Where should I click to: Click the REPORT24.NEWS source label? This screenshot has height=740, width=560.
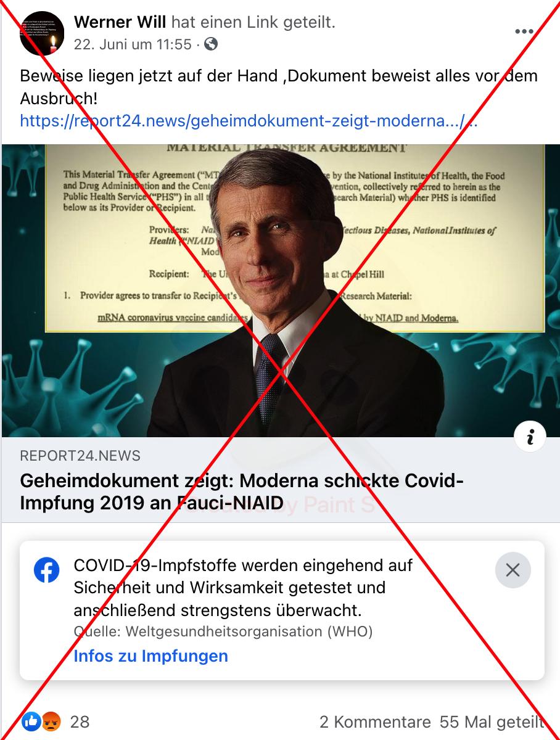click(80, 456)
